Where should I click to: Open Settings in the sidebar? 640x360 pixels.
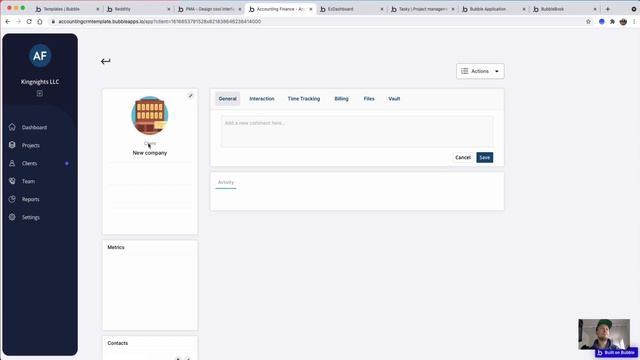31,217
